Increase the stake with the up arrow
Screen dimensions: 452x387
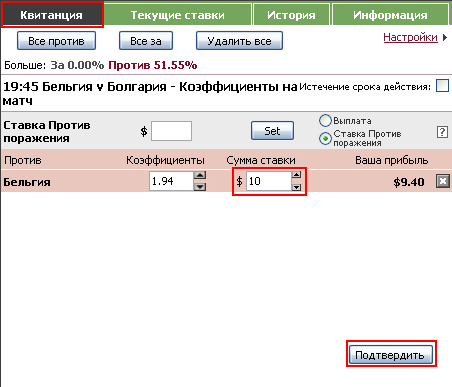tap(296, 175)
